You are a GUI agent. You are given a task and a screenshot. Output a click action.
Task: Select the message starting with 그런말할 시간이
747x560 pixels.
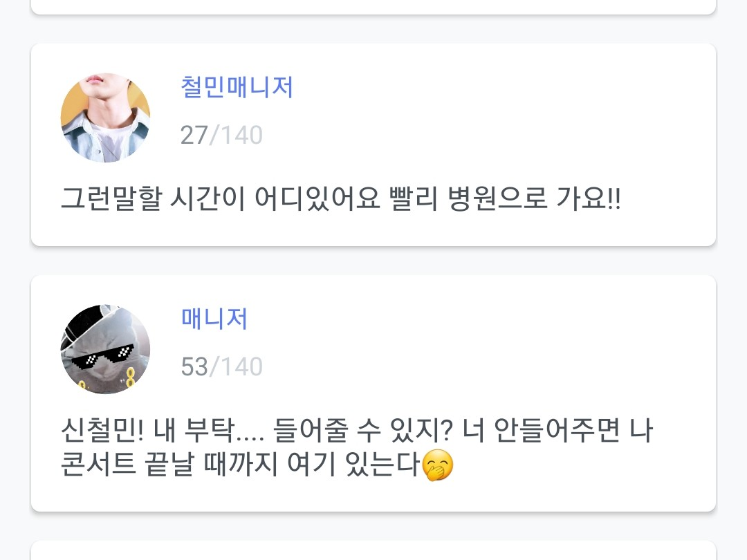click(340, 200)
